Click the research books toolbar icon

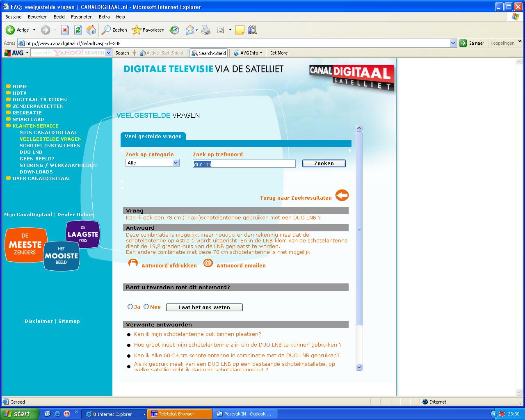pyautogui.click(x=252, y=30)
